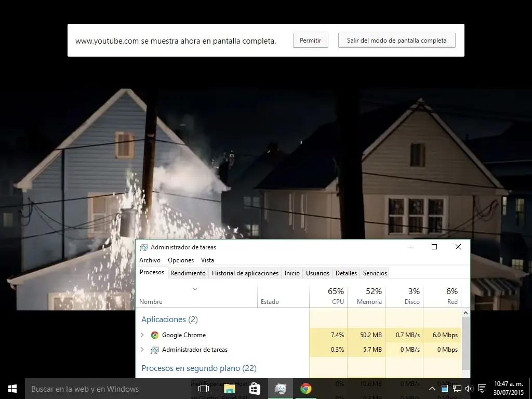Viewport: 532px width, 399px height.
Task: Sort processes by CPU column
Action: point(328,296)
